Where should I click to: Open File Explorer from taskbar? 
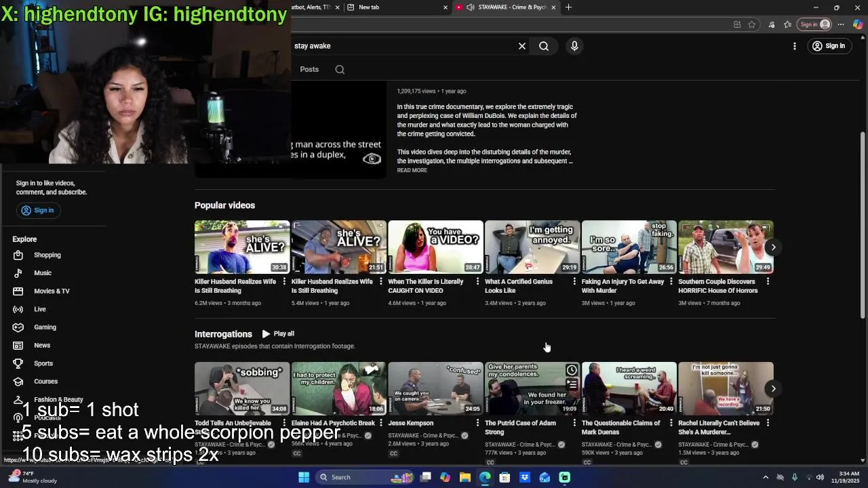[465, 477]
